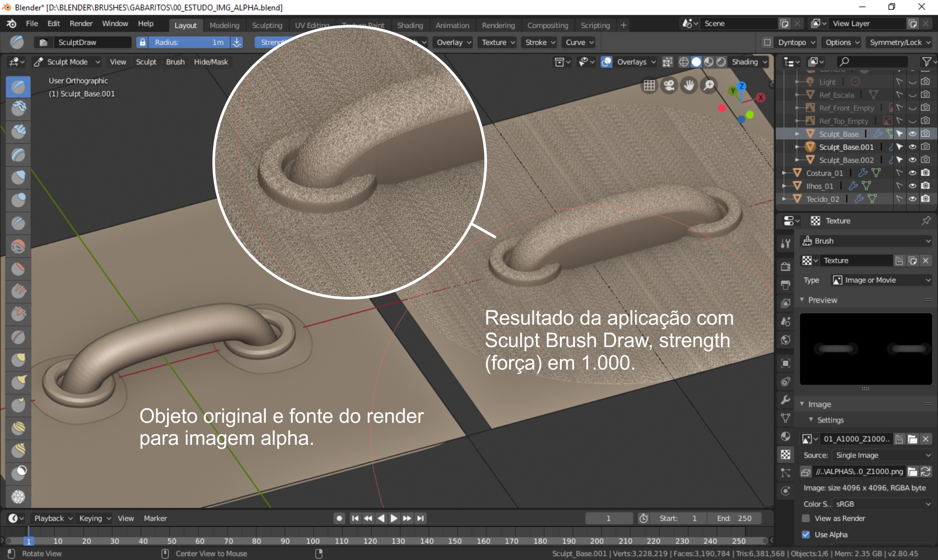Open Color Space sRGB dropdown
Image resolution: width=938 pixels, height=560 pixels.
coord(882,504)
